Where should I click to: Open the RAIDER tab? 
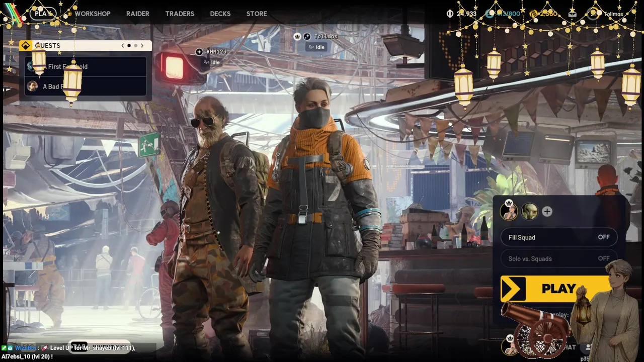coord(138,14)
